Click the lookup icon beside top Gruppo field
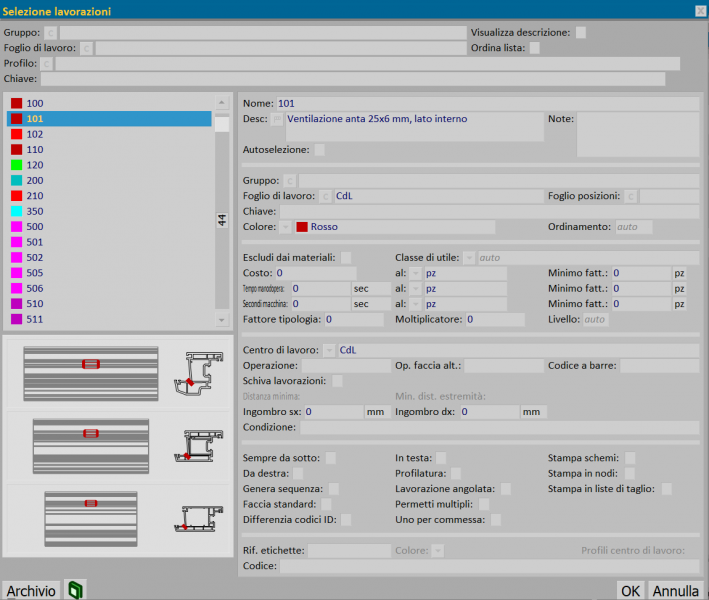709x600 pixels. pyautogui.click(x=51, y=33)
